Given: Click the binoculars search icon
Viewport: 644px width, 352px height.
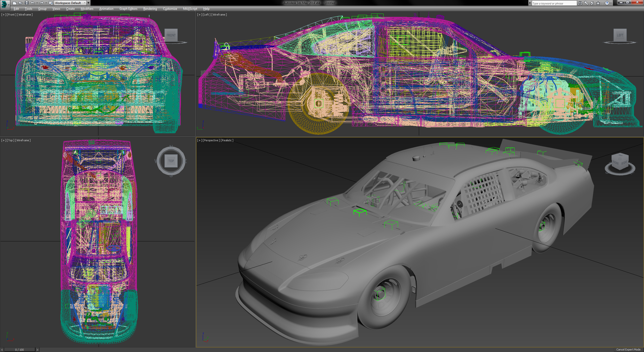Looking at the screenshot, I should click(580, 3).
